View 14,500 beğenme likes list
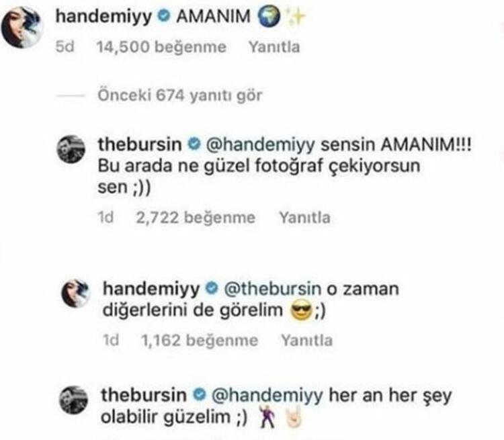The image size is (504, 440). (x=162, y=47)
